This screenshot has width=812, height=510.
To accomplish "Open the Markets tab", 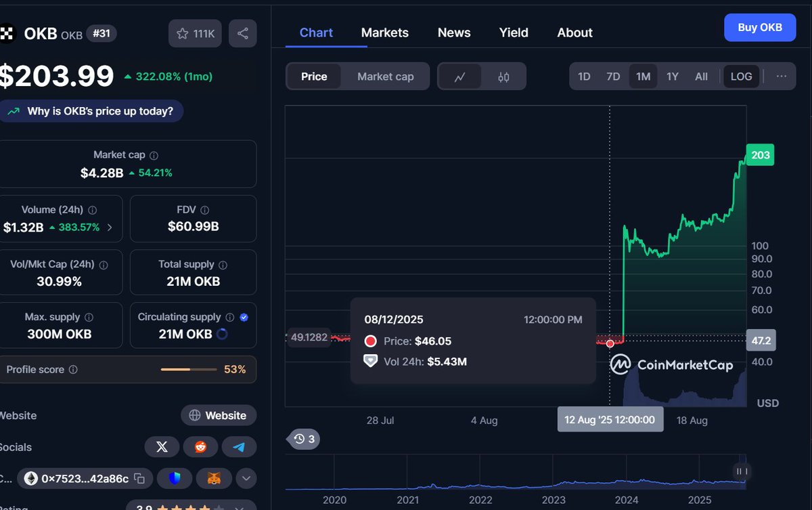I will (385, 33).
